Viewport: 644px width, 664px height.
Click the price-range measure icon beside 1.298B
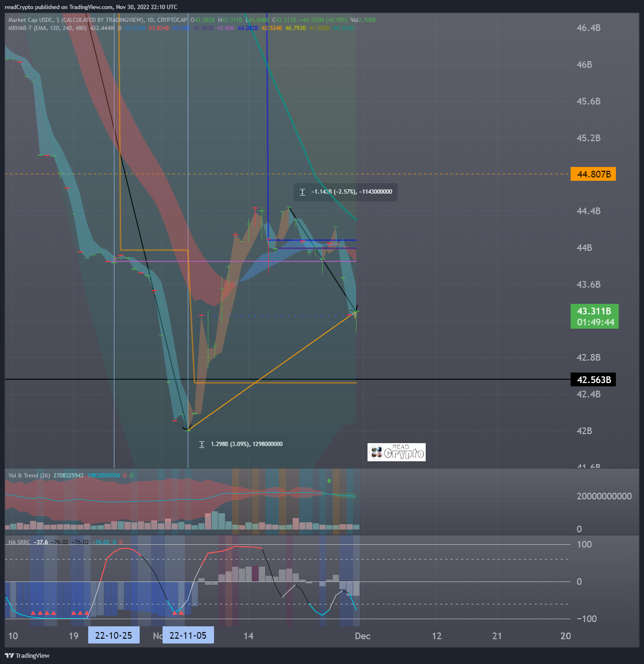click(x=202, y=444)
